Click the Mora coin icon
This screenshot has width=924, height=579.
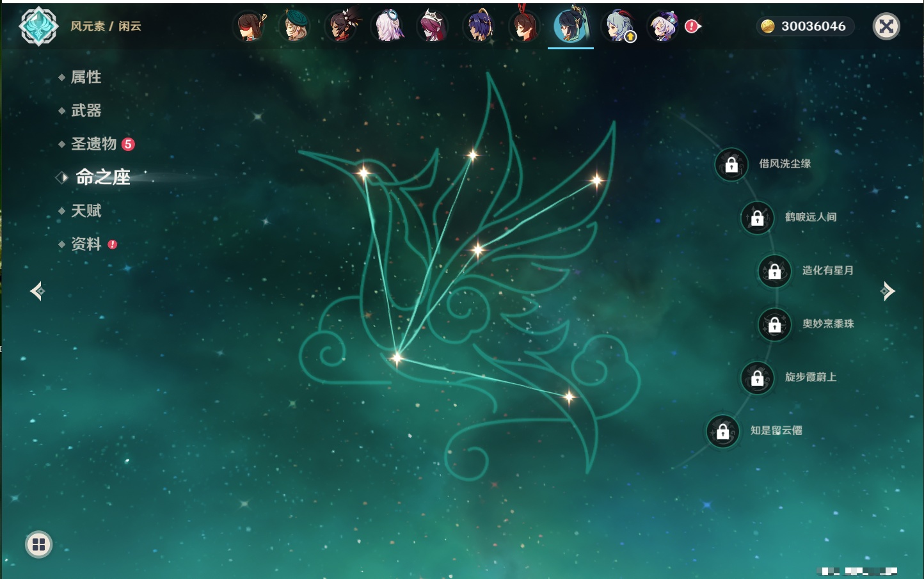coord(767,26)
